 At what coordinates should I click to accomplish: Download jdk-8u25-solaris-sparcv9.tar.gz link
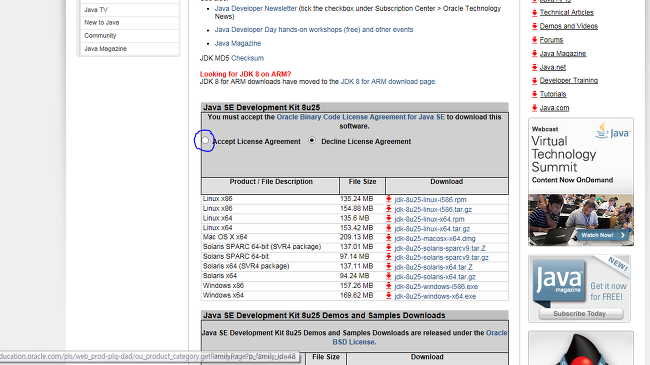click(x=441, y=258)
